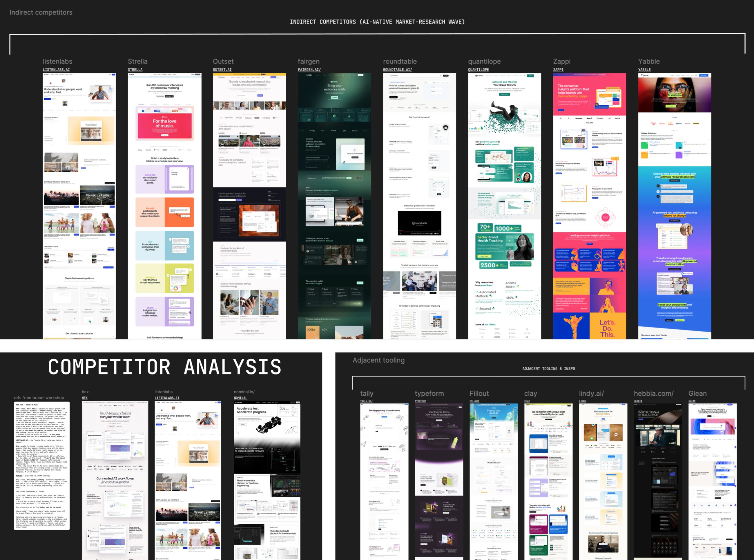The height and width of the screenshot is (560, 754).
Task: Select the Glean website screenshot
Action: pos(713,481)
